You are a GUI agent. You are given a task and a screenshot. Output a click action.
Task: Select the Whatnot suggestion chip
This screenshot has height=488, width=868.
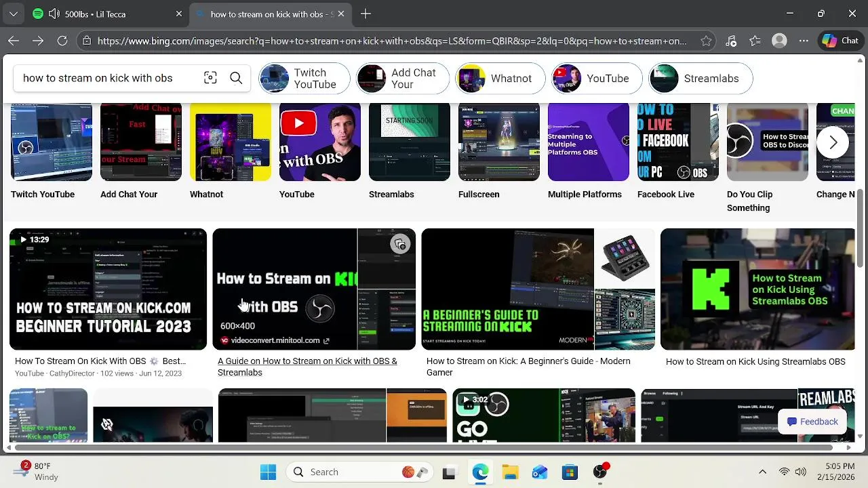(500, 78)
